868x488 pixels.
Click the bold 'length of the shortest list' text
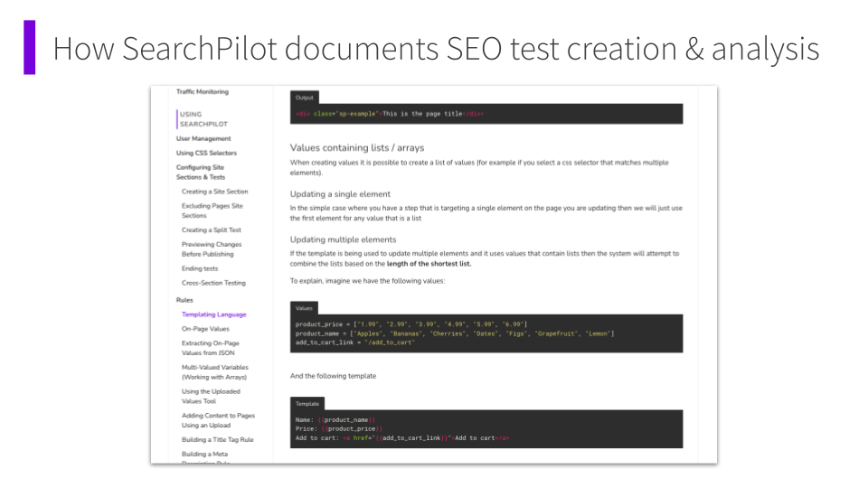[x=429, y=264]
